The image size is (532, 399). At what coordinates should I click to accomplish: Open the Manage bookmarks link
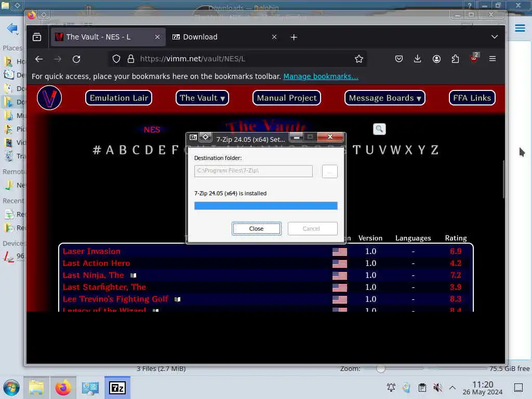(321, 76)
